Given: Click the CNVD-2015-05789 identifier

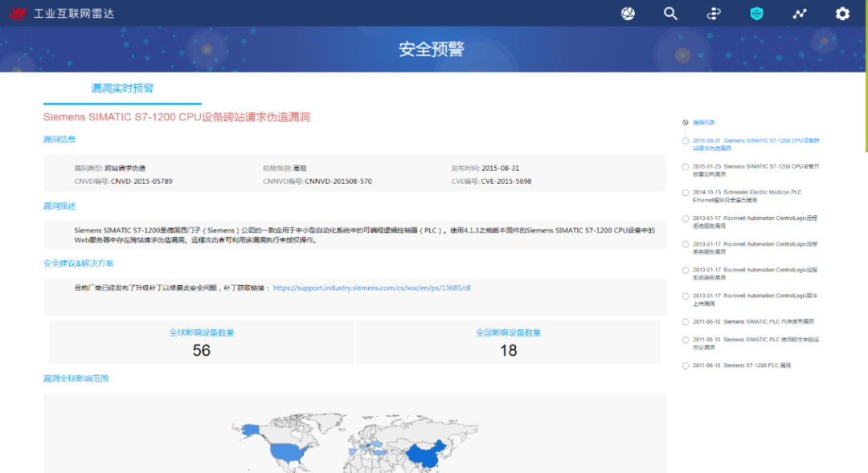Looking at the screenshot, I should [141, 181].
